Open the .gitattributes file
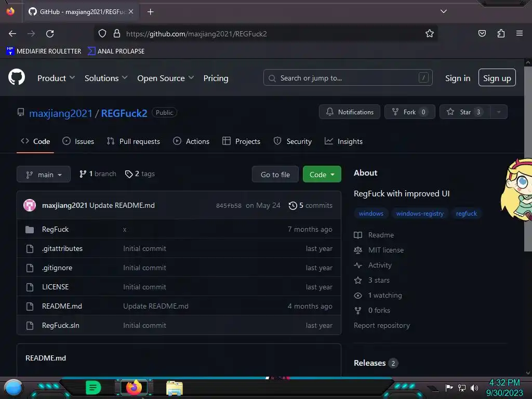Viewport: 532px width, 399px height. tap(62, 249)
